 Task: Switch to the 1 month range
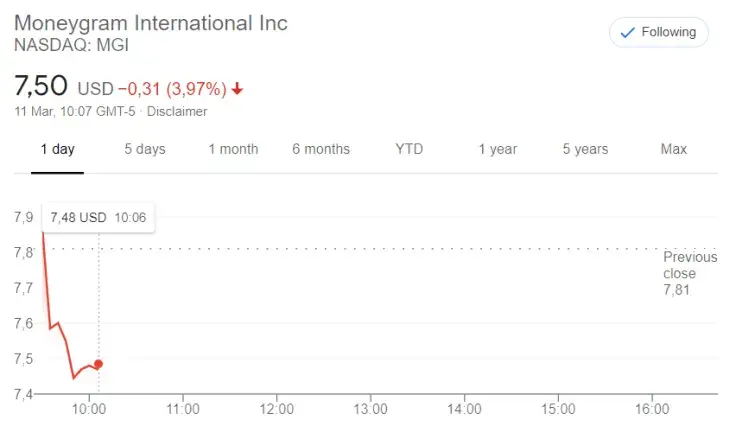coord(233,149)
